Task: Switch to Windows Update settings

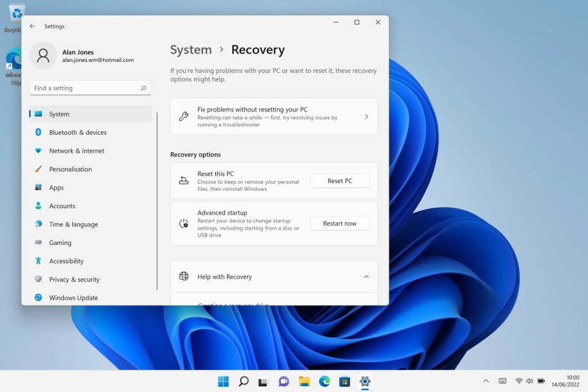Action: coord(72,297)
